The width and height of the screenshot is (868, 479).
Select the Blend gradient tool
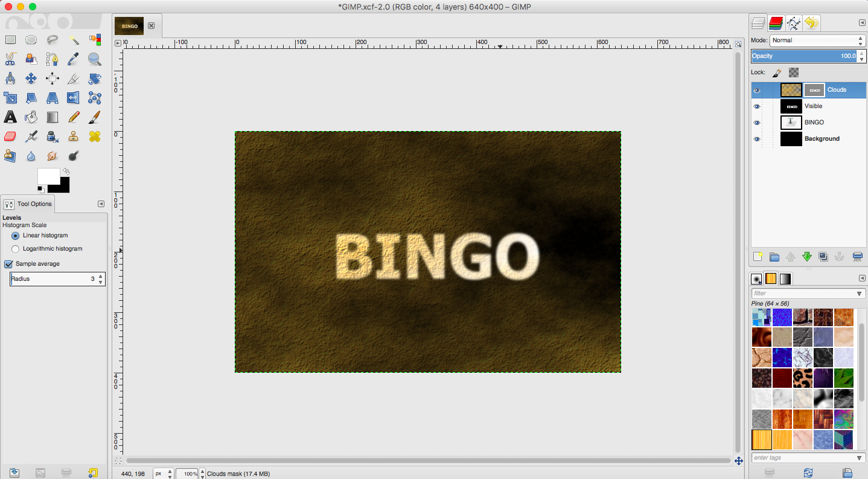[x=53, y=117]
